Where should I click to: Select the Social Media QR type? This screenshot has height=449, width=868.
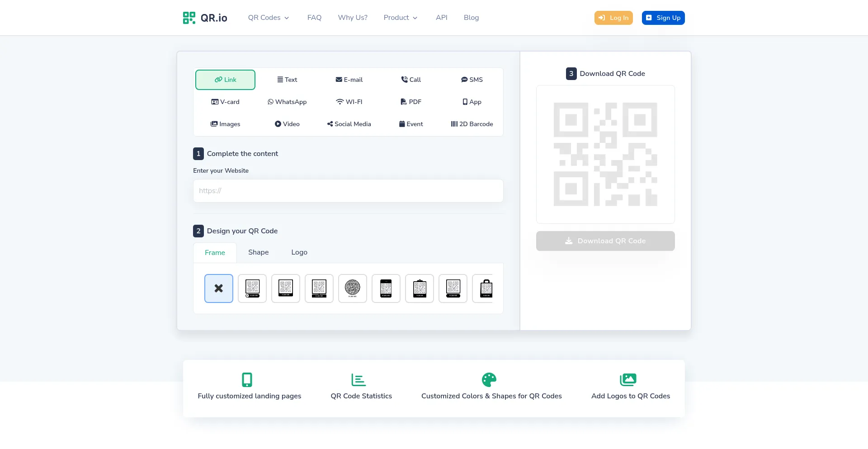349,124
